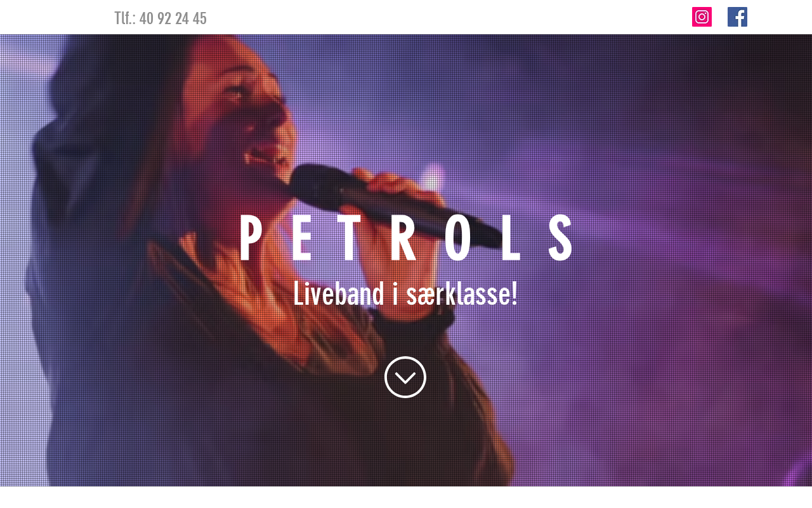
Task: Click the word 'Liveband' in the subtitle
Action: coord(338,294)
